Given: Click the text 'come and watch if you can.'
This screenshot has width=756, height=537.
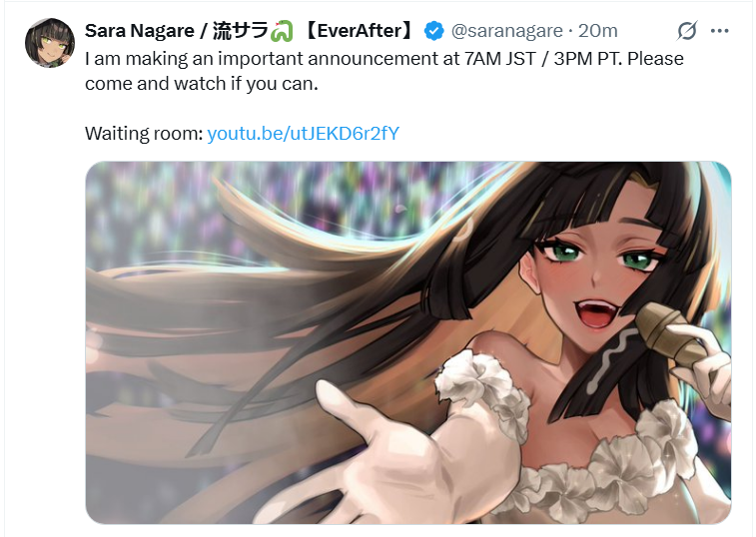Looking at the screenshot, I should (202, 84).
